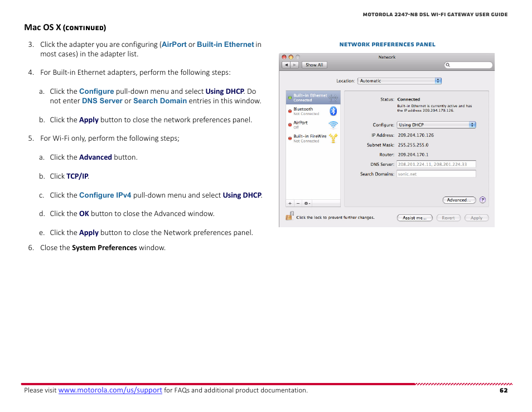This screenshot has width=532, height=412.
Task: Click the Motorola 2247-N8 user guide header
Action: pos(435,15)
